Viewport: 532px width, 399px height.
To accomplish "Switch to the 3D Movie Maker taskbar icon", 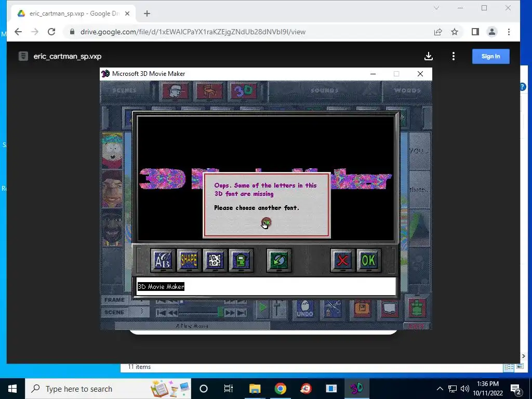I will tap(356, 389).
